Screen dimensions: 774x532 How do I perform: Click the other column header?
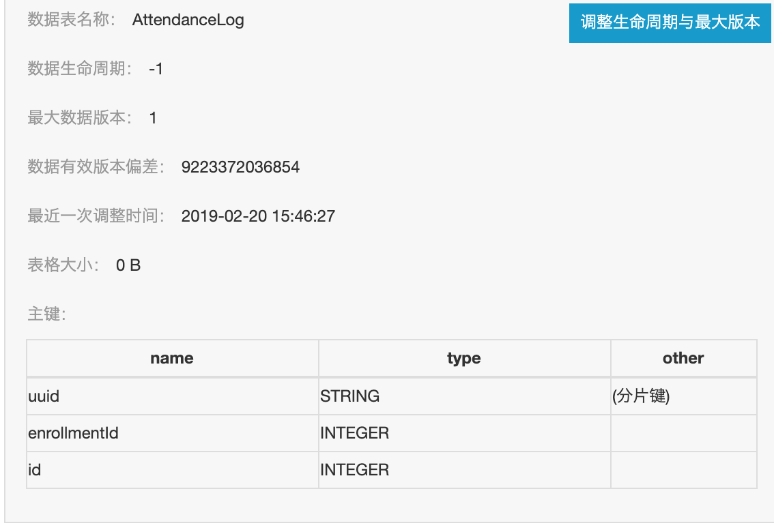684,359
